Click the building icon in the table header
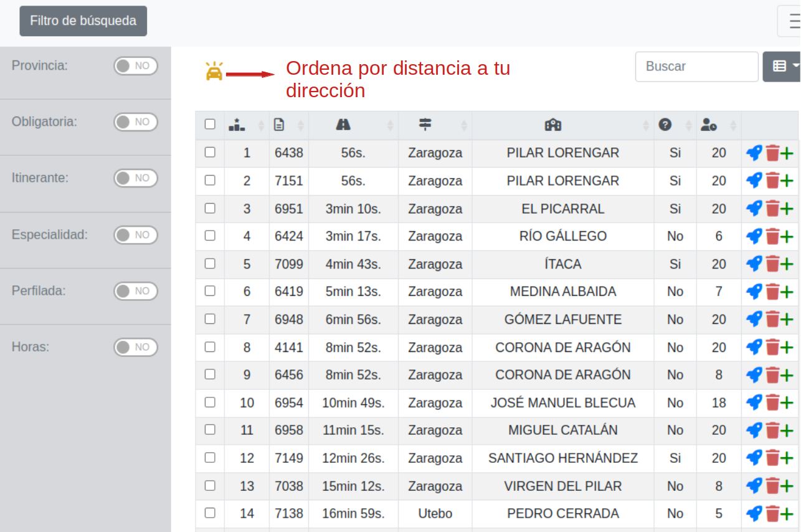801x532 pixels. (553, 125)
